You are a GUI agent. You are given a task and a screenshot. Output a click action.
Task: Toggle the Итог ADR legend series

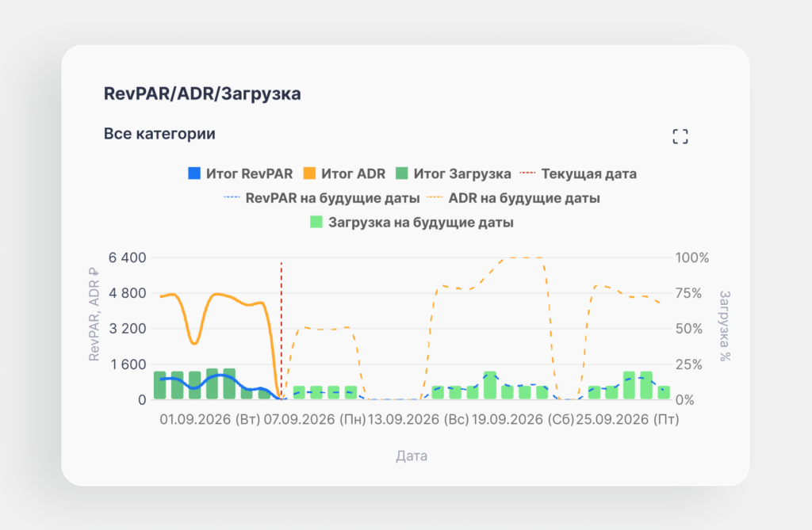tap(344, 173)
